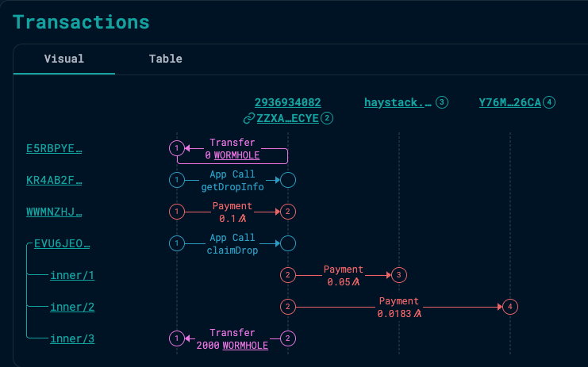Click pink circle 1 on E5RBPYE row
This screenshot has height=367, width=588.
pyautogui.click(x=177, y=148)
